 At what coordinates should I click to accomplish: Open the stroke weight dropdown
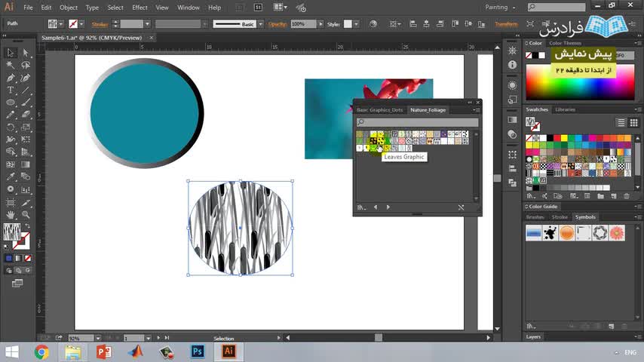point(149,24)
